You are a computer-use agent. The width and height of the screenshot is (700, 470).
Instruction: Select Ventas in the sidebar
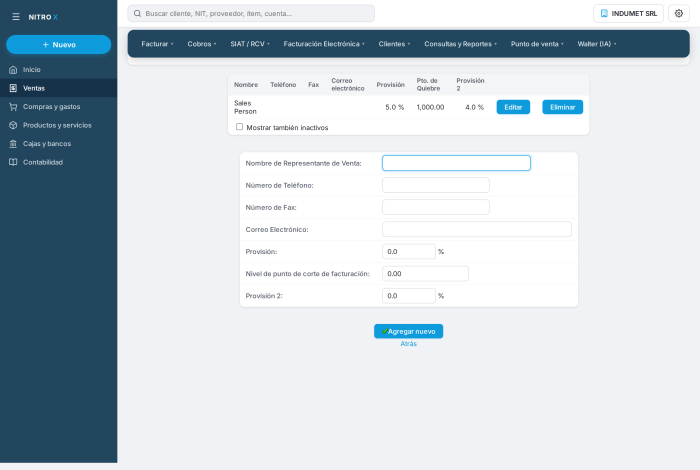(58, 88)
